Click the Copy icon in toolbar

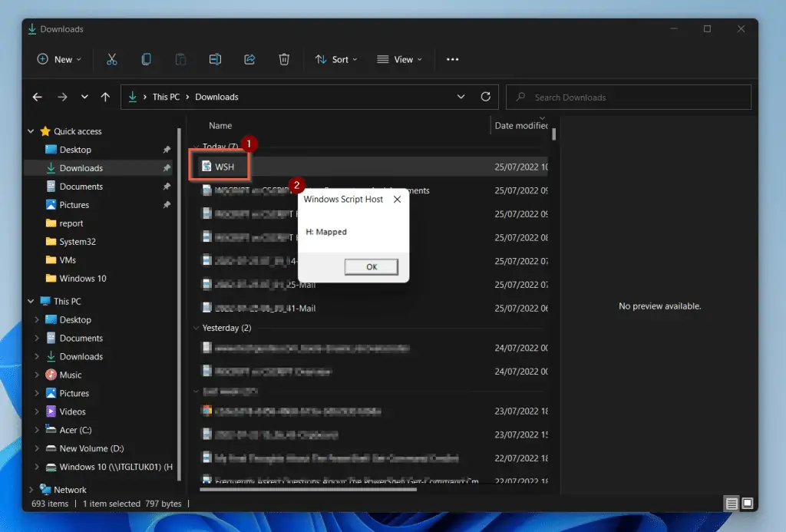pos(146,59)
